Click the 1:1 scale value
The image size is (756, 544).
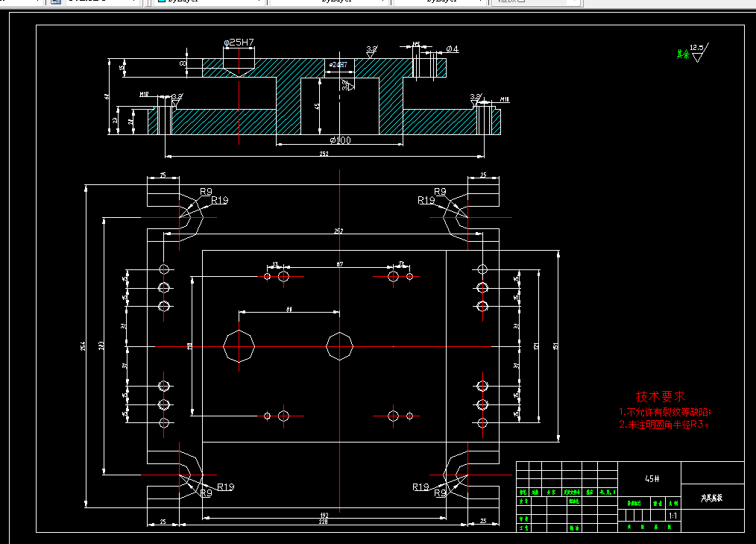pyautogui.click(x=673, y=516)
